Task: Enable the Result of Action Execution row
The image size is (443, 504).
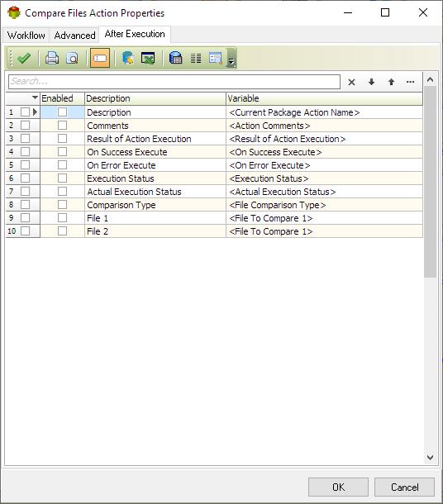Action: click(x=62, y=138)
